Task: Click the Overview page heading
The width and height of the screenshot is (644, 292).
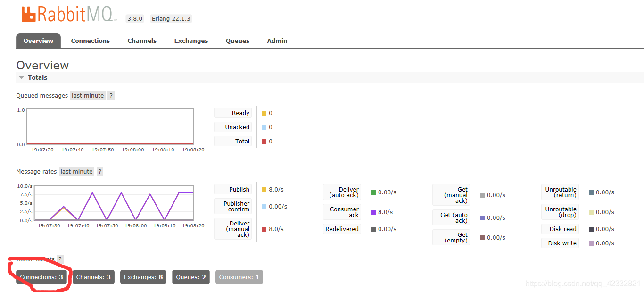Action: [42, 65]
